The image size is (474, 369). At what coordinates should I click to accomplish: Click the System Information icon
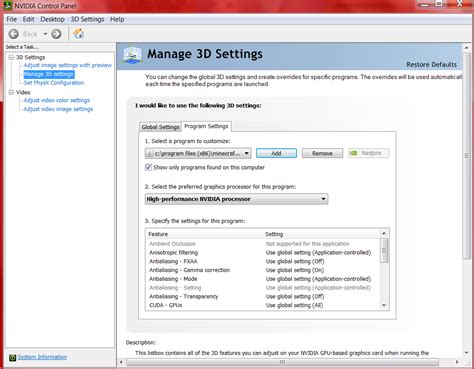tap(12, 358)
